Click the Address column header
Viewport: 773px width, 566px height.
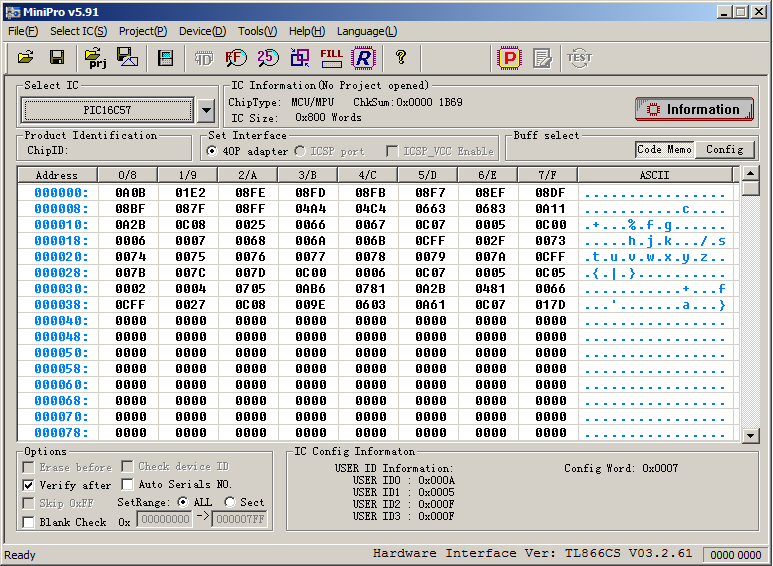(x=57, y=175)
